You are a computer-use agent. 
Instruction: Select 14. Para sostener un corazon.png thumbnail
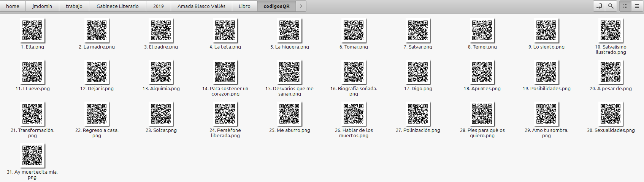pos(225,72)
